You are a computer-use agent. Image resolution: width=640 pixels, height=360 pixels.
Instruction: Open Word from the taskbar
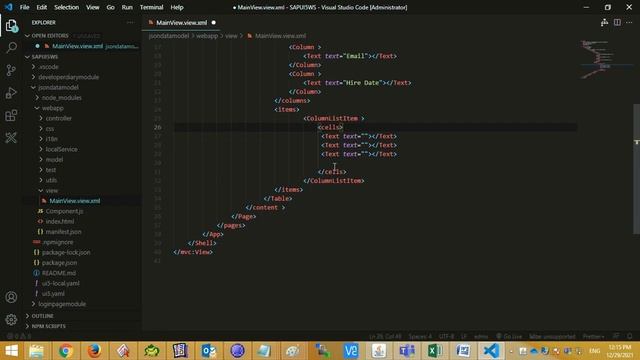coord(463,351)
